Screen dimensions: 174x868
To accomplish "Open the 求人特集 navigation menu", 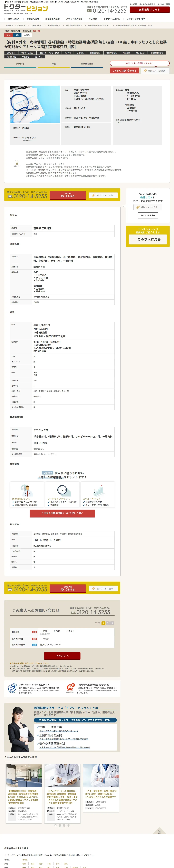I will point(93,19).
